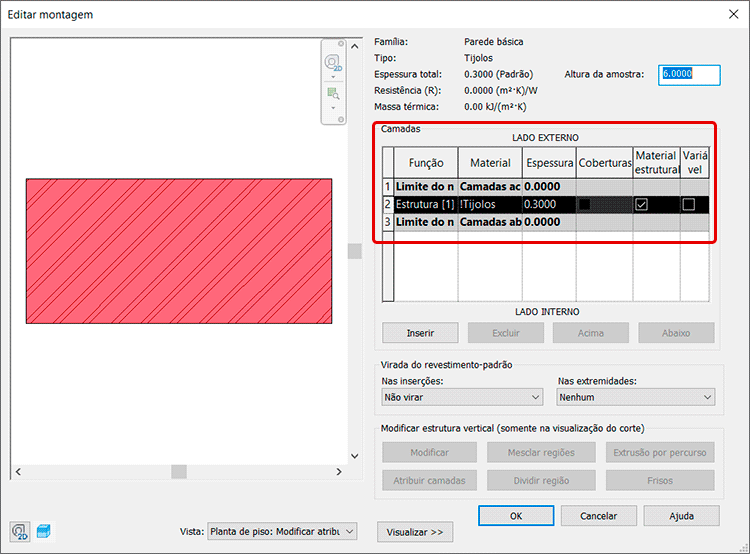Click the Modificar button
This screenshot has width=750, height=554.
[430, 453]
